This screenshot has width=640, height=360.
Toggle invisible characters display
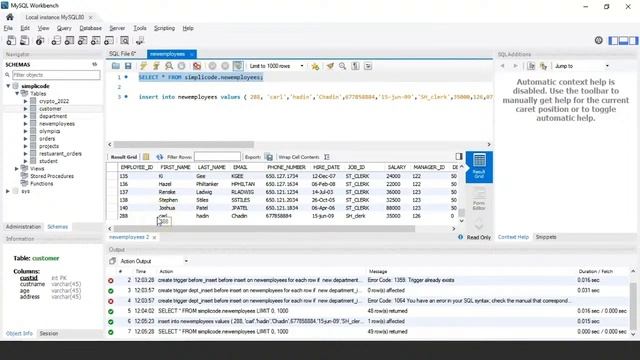[x=356, y=66]
